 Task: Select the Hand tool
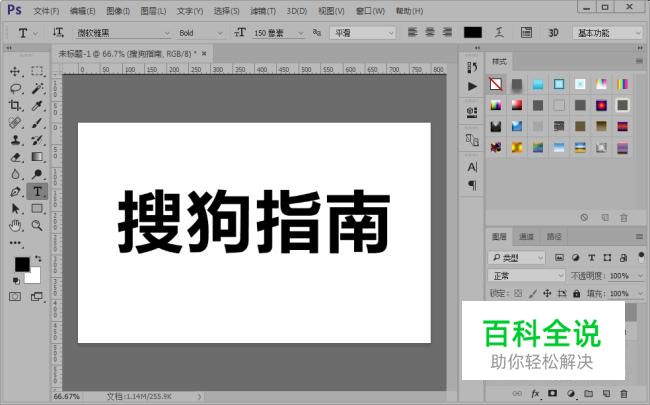coord(15,226)
